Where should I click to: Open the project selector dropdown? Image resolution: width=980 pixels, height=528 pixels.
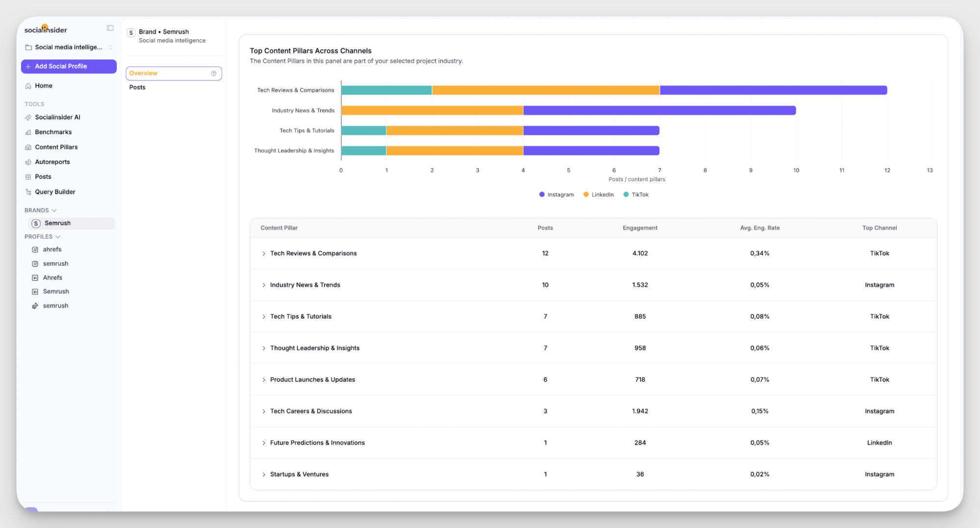(69, 48)
